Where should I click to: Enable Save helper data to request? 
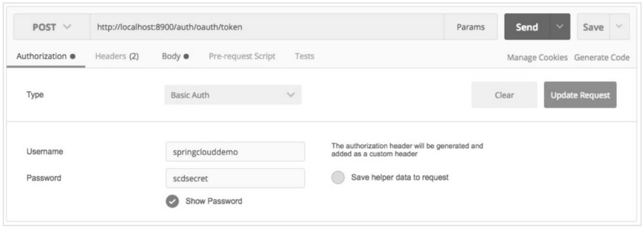338,177
